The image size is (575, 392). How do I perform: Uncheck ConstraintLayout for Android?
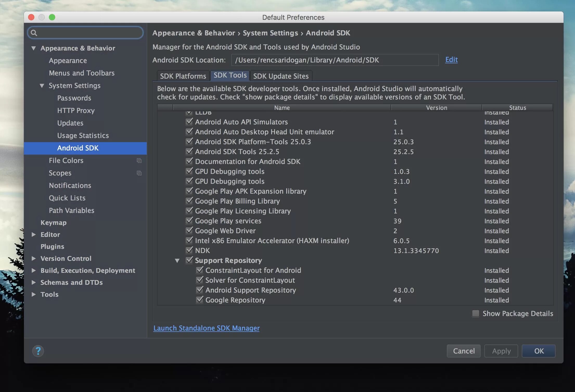(200, 270)
